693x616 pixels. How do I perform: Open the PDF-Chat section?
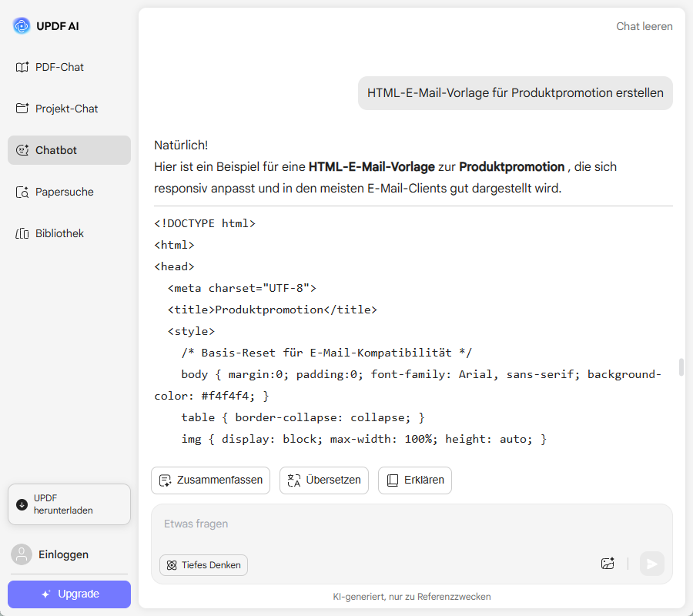coord(69,67)
